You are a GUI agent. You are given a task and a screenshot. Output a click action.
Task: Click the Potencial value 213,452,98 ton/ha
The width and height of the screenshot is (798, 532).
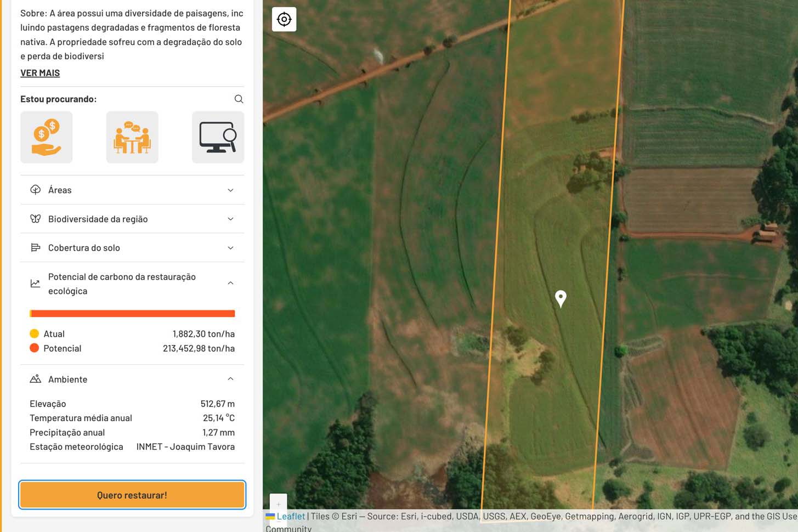click(x=199, y=348)
